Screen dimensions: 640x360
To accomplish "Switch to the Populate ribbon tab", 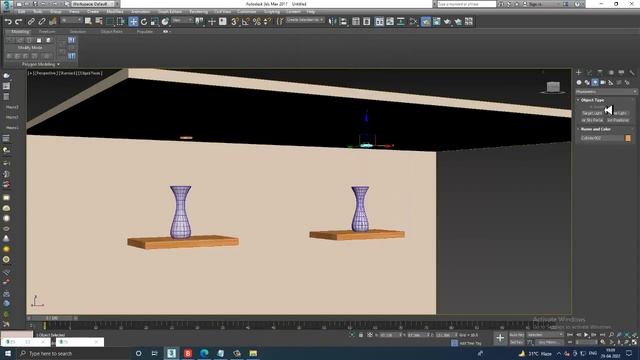I will (x=144, y=31).
